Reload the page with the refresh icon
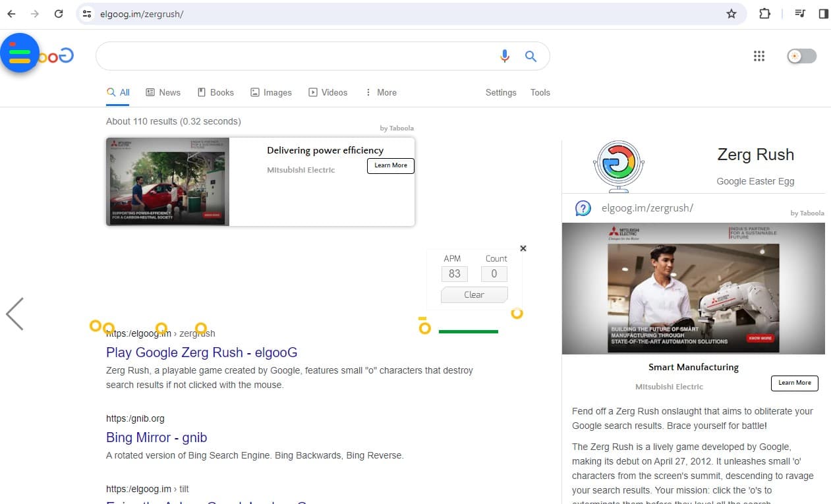831x504 pixels. click(x=59, y=14)
